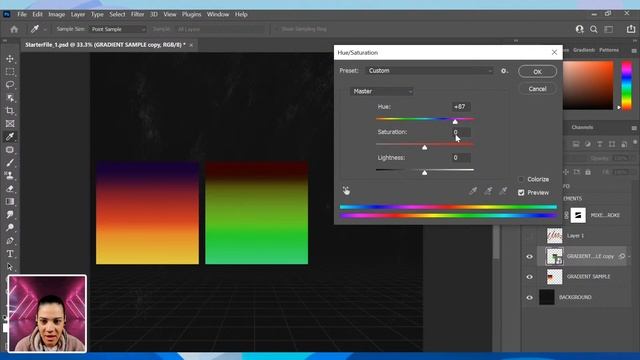Image resolution: width=640 pixels, height=360 pixels.
Task: Click Cancel in Hue/Saturation dialog
Action: (x=537, y=89)
